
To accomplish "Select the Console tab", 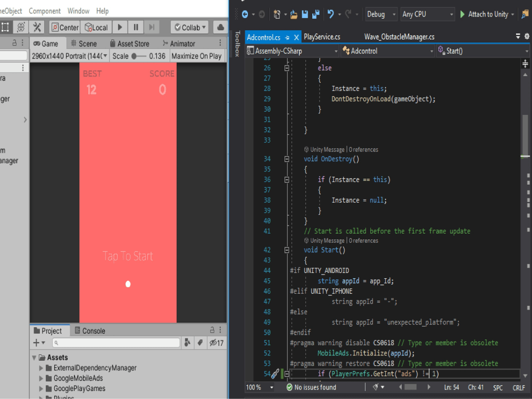I will [90, 331].
